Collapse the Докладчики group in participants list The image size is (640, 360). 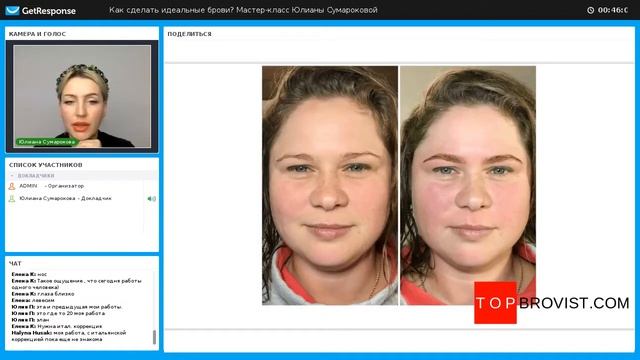[12, 176]
